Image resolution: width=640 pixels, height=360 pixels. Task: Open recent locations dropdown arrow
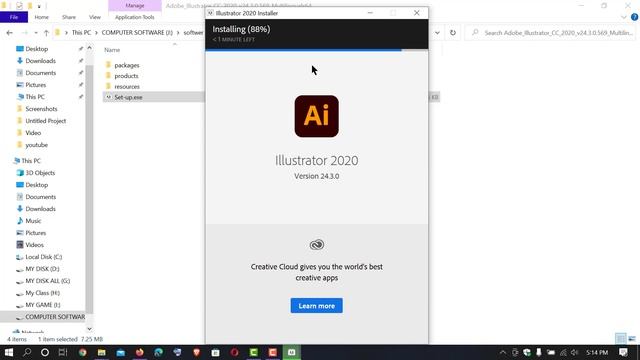pyautogui.click(x=36, y=33)
